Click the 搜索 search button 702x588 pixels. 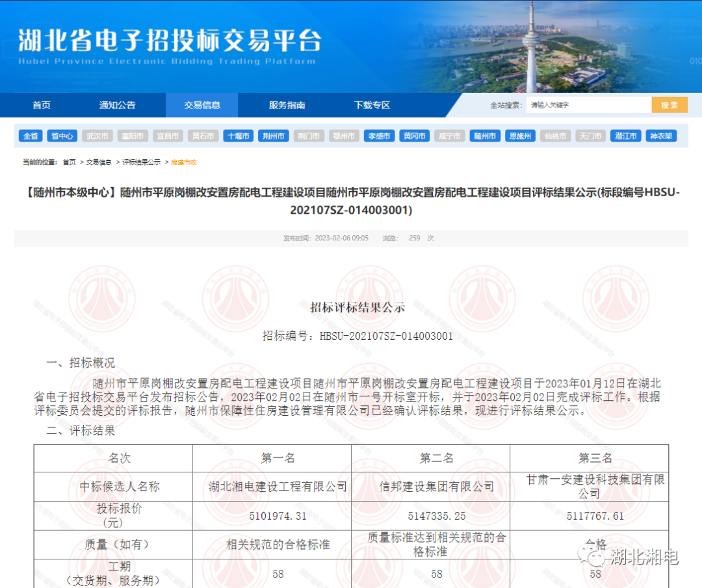(669, 104)
